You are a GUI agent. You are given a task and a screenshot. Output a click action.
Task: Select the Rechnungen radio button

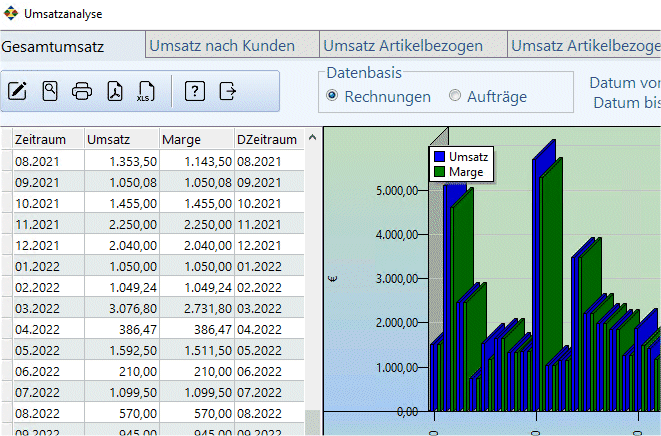pos(332,96)
